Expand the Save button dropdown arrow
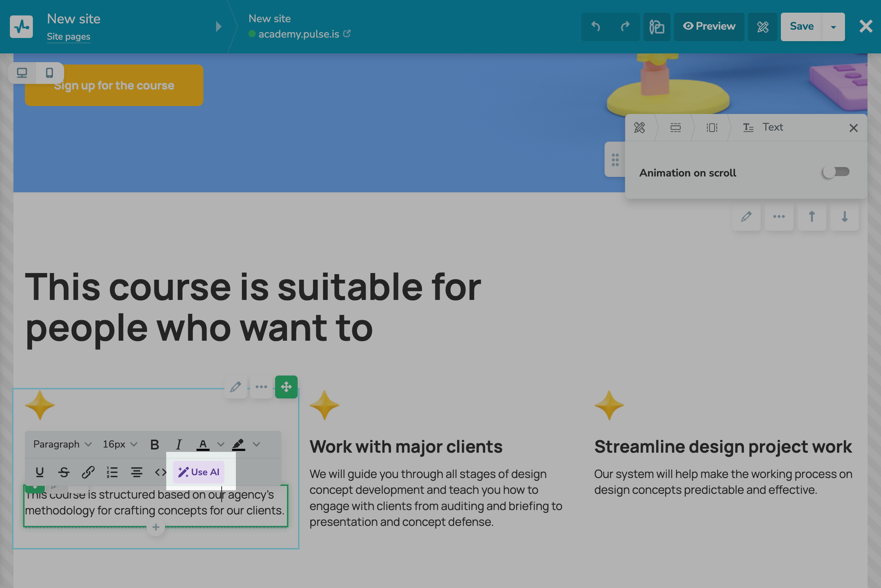 pos(833,27)
